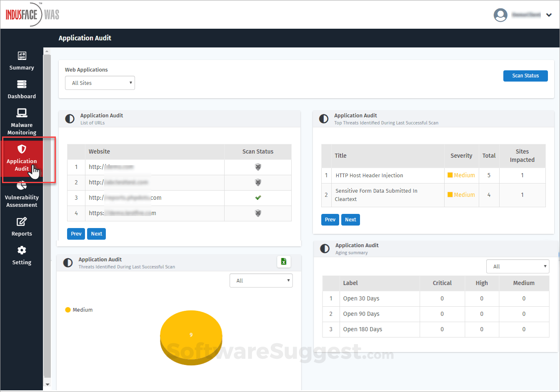Open the Dashboard sidebar section
This screenshot has width=560, height=392.
tap(22, 90)
